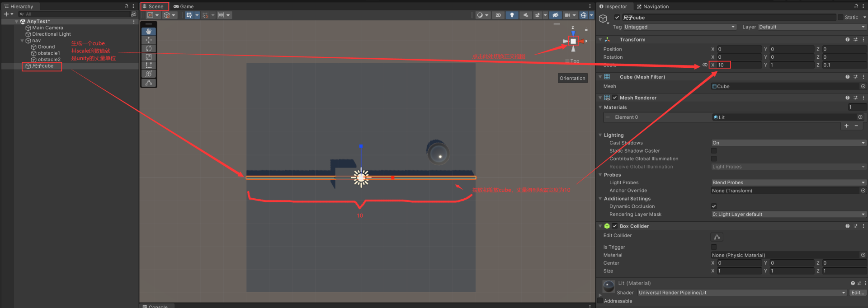Viewport: 868px width, 308px height.
Task: Enable the Static checkbox
Action: click(x=840, y=18)
